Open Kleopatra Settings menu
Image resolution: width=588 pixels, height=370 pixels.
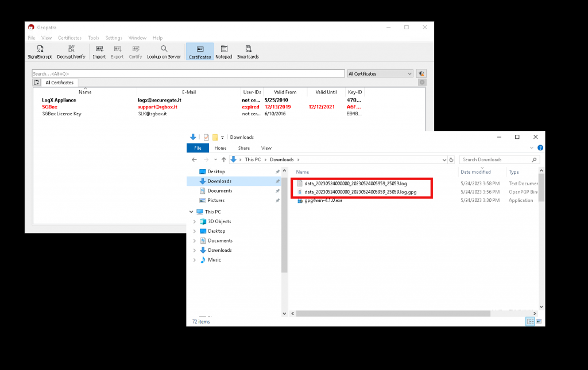[114, 38]
